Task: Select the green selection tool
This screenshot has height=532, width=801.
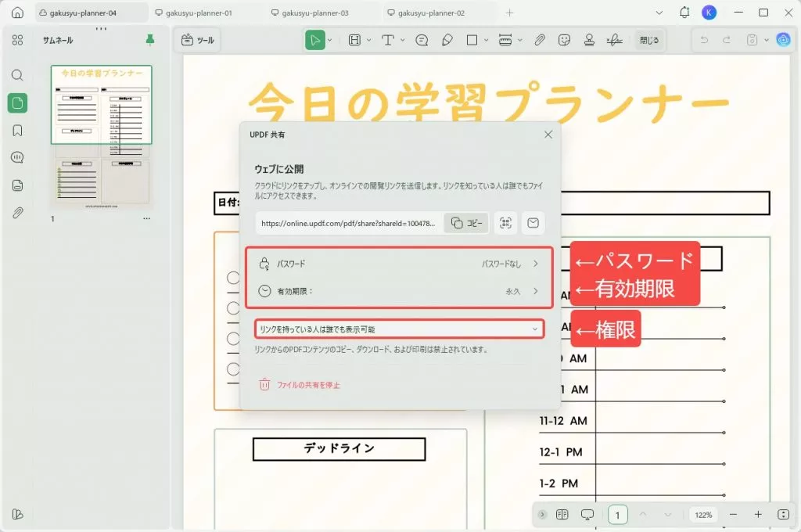Action: click(315, 40)
